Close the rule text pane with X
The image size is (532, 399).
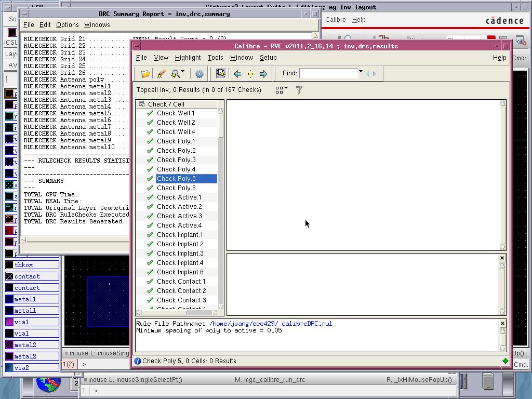502,323
